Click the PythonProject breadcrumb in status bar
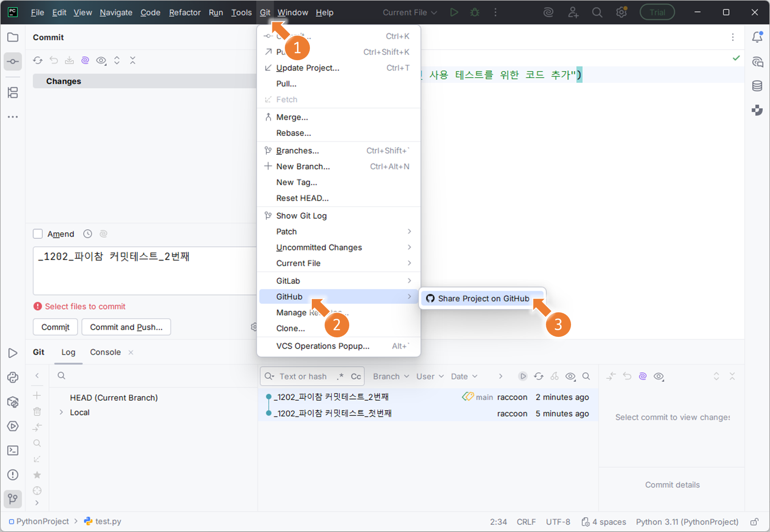Viewport: 770px width, 532px height. [x=39, y=521]
